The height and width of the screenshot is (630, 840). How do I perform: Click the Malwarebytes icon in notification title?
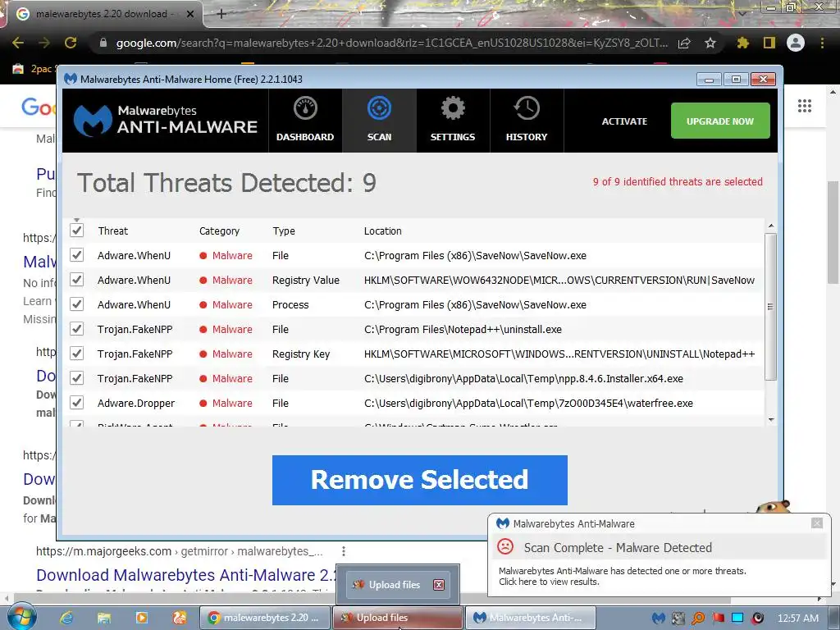pos(503,523)
